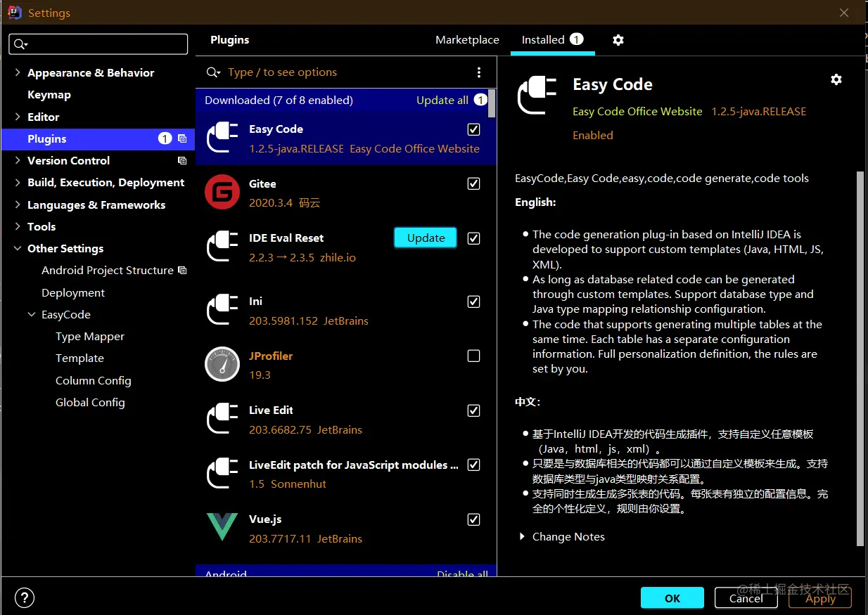
Task: Click the Apply button
Action: click(820, 598)
